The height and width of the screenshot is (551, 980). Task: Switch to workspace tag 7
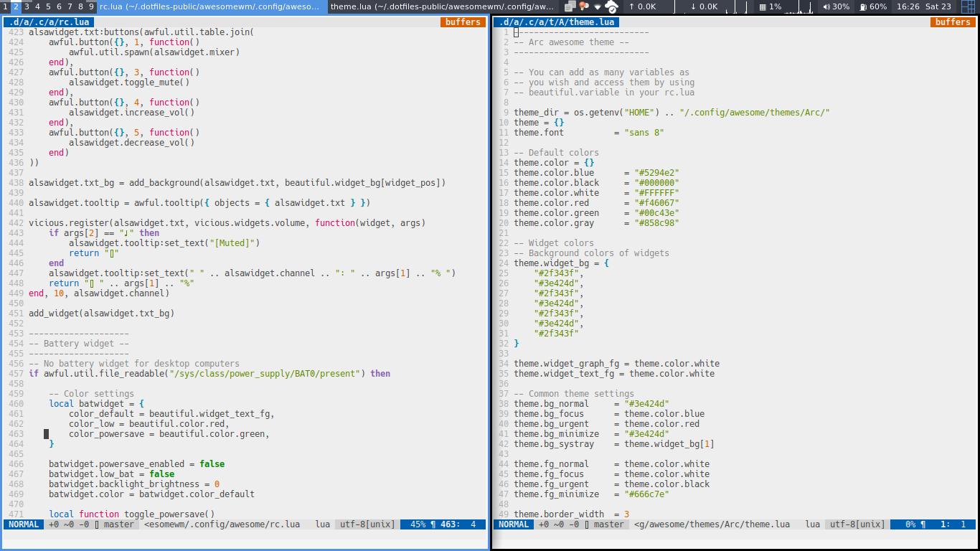pos(70,6)
